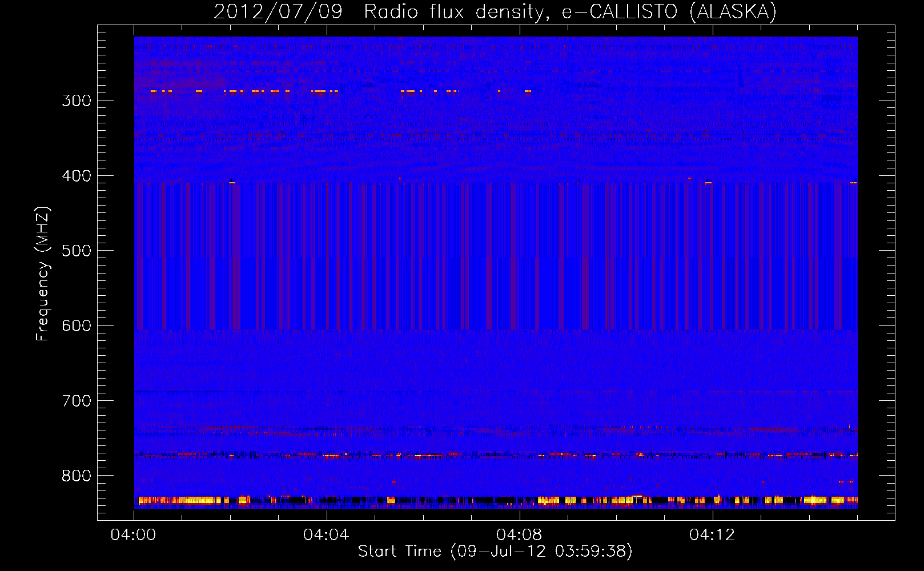Click the 600 frequency tick label
The height and width of the screenshot is (571, 924).
click(x=77, y=326)
